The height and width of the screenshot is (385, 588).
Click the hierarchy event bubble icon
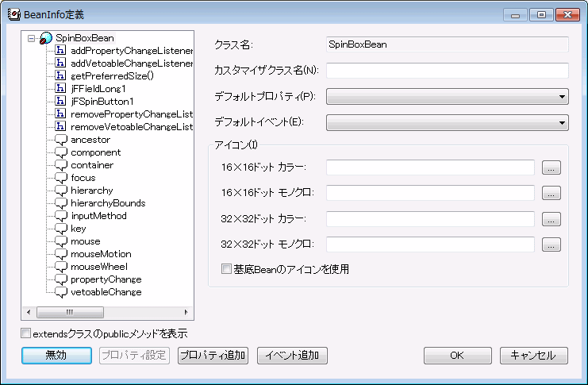tap(61, 191)
